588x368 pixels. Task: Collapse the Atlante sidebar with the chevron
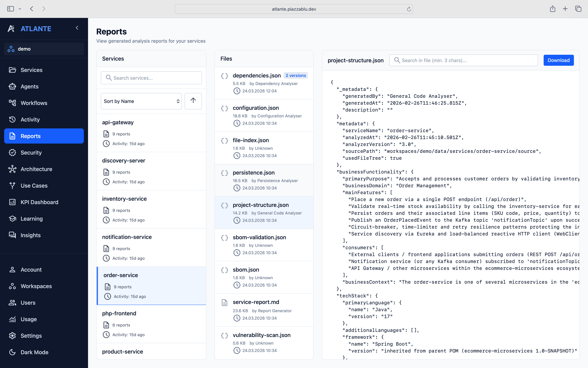(x=77, y=28)
